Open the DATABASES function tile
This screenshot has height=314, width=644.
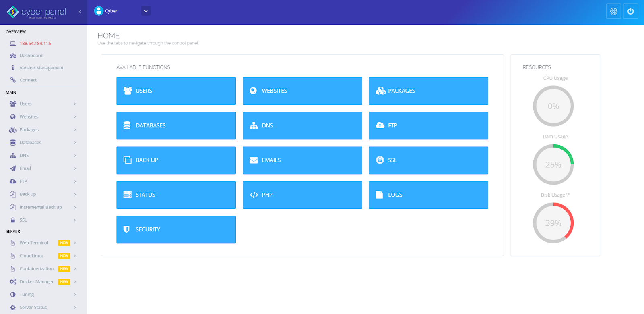pos(176,126)
